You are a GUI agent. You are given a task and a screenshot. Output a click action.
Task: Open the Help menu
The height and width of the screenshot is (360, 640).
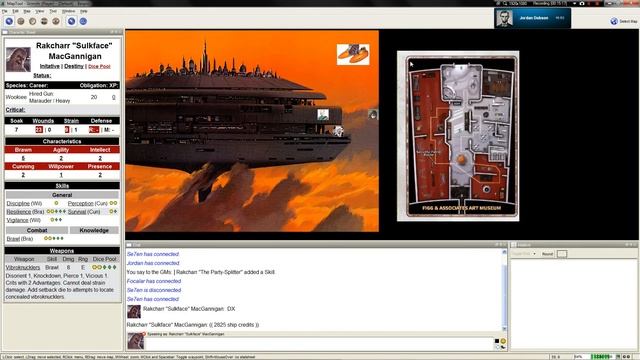[x=84, y=11]
